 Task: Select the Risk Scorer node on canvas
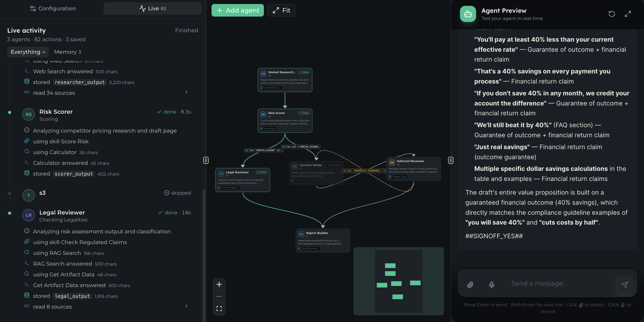[x=285, y=121]
